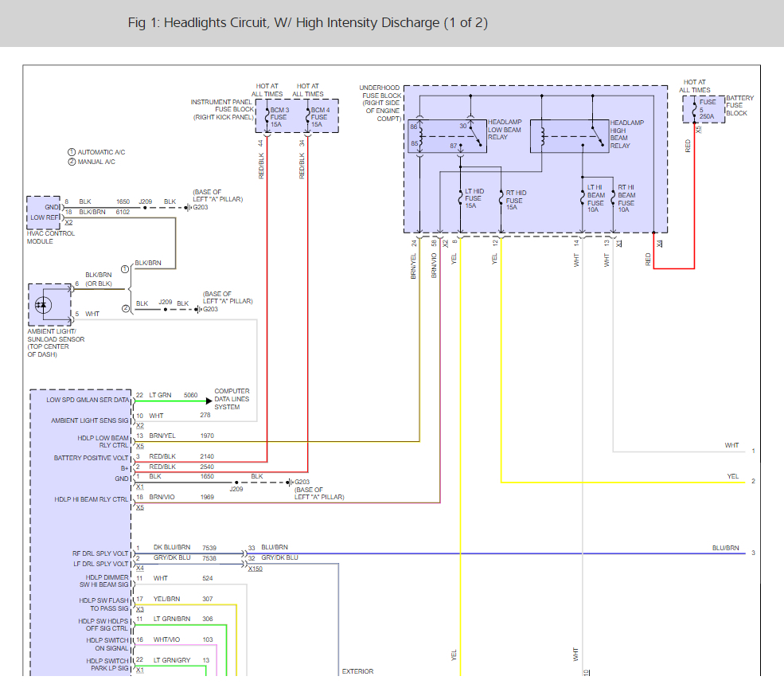
Task: Click the LT GRN 5060 wire label
Action: coord(173,395)
